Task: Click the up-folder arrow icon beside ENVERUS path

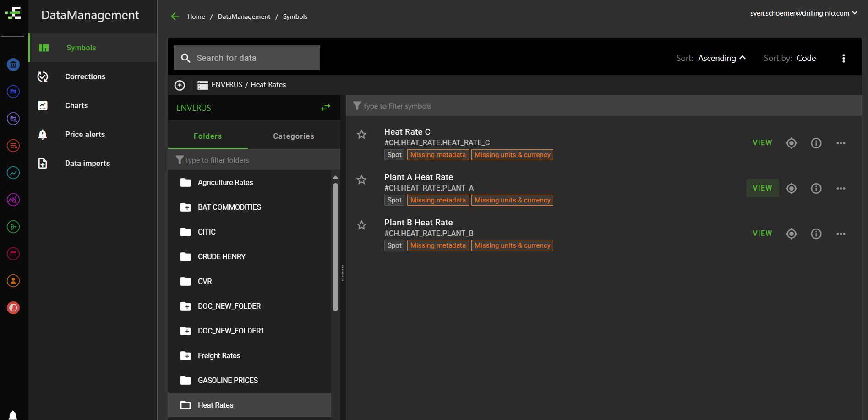Action: (x=180, y=85)
